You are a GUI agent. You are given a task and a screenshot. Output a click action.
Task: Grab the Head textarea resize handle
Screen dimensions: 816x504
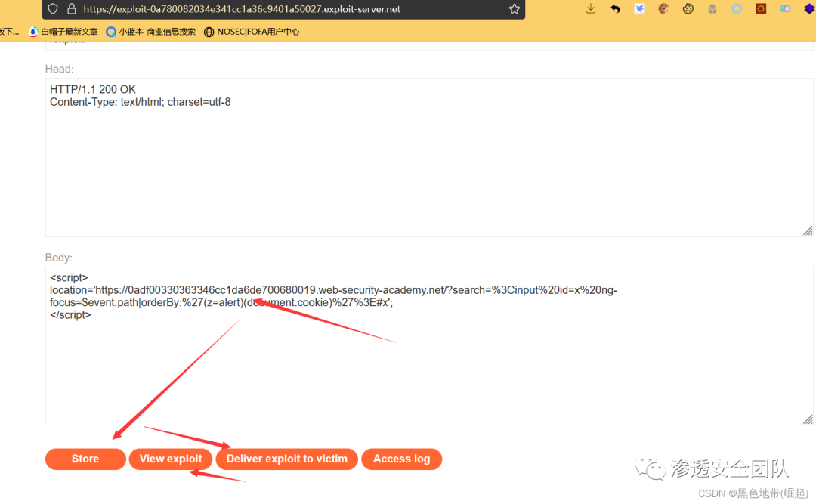808,230
